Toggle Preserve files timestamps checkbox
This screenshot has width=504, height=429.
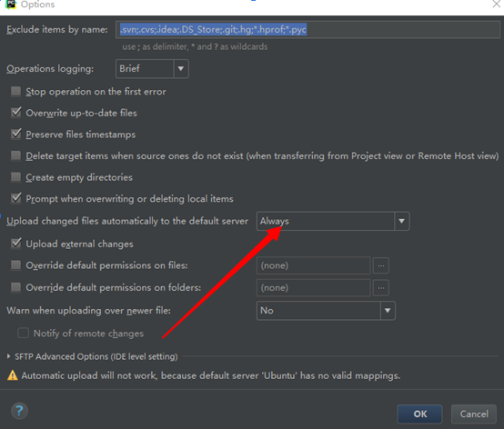click(x=15, y=134)
